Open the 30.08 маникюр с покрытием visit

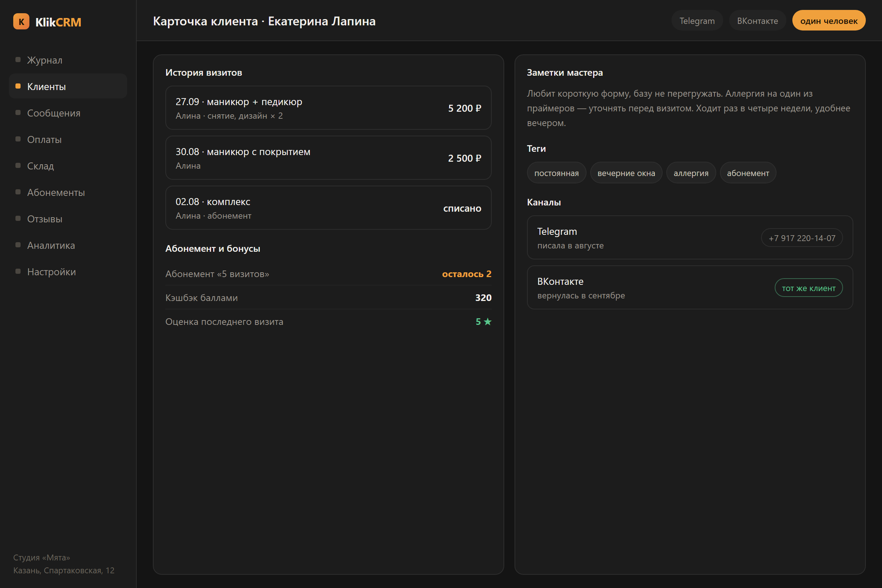pyautogui.click(x=328, y=158)
